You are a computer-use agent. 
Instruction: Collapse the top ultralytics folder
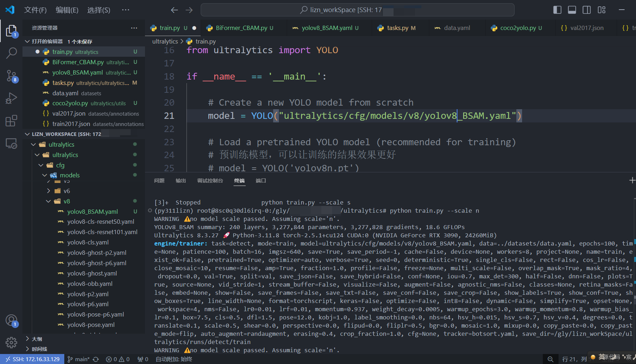point(33,145)
